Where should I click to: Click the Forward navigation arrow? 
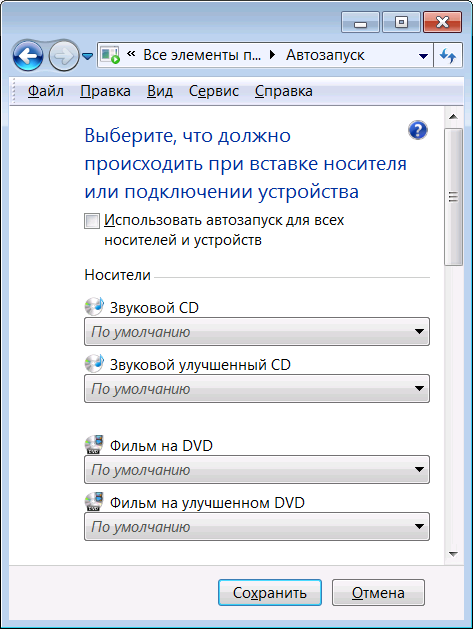coord(63,56)
